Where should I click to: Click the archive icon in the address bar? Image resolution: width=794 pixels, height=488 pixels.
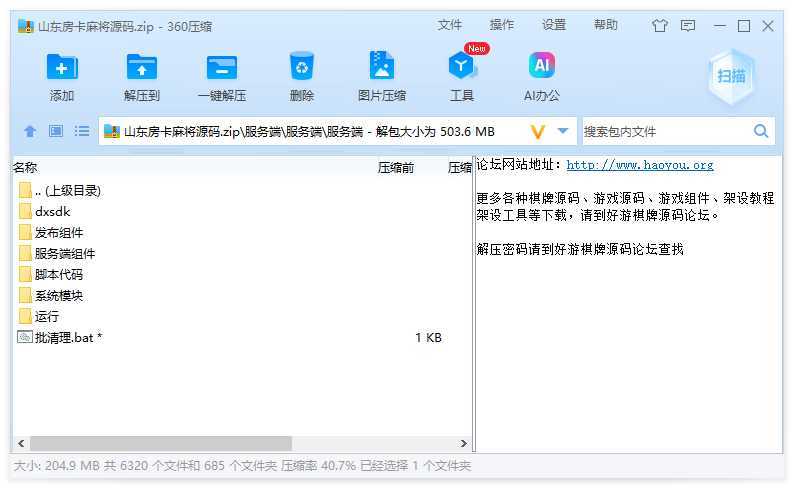click(111, 132)
